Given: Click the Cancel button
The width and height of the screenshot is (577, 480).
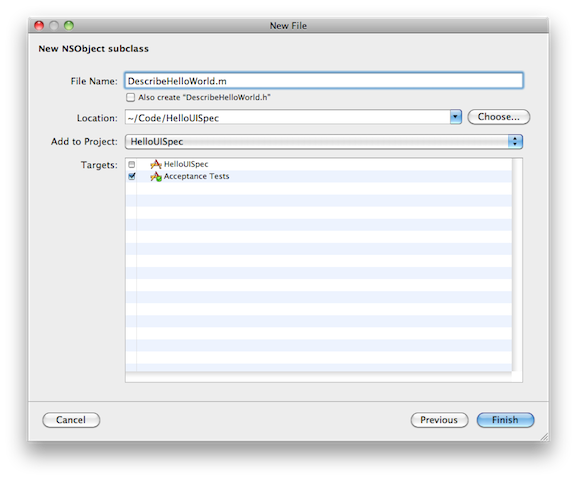Looking at the screenshot, I should 71,420.
